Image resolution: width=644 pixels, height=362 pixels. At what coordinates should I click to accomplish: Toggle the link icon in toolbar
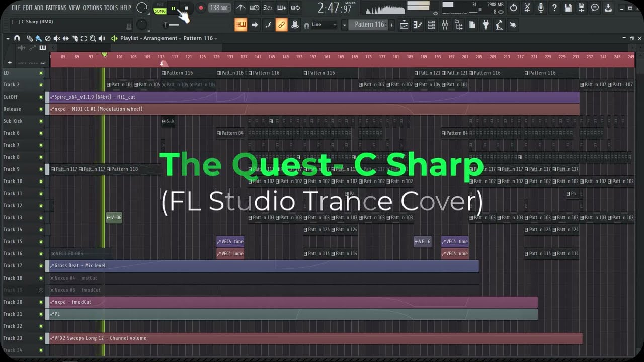(x=282, y=25)
